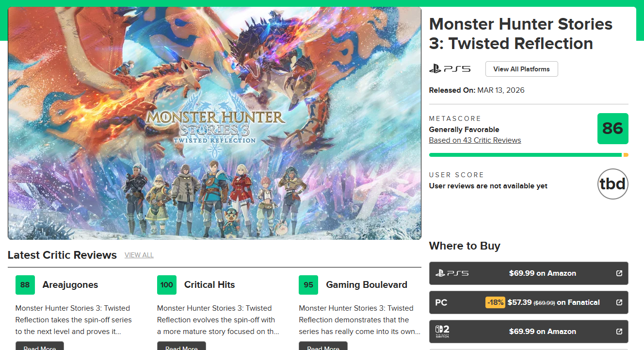Open the View All Platforms selector
Image resolution: width=644 pixels, height=350 pixels.
pyautogui.click(x=521, y=69)
